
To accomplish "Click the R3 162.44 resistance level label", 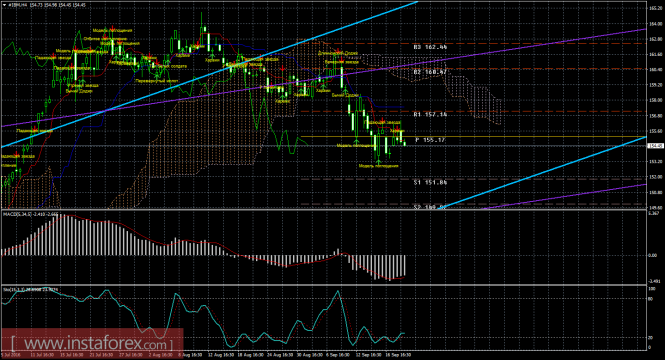I will point(430,47).
